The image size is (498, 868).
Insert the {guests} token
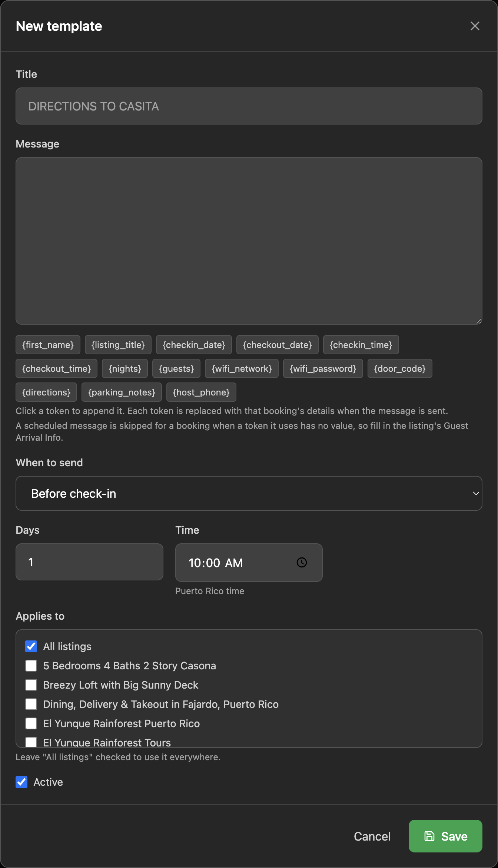pyautogui.click(x=176, y=369)
